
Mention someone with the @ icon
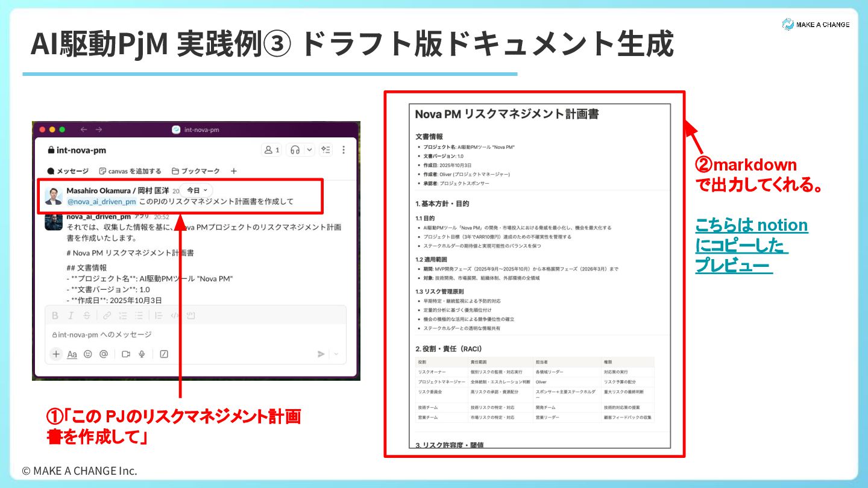[x=104, y=354]
